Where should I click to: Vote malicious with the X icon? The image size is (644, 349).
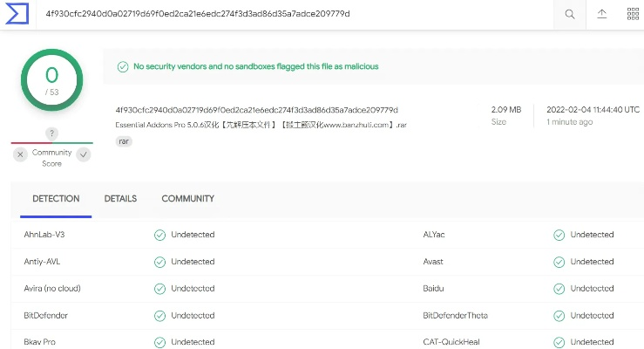pos(20,154)
